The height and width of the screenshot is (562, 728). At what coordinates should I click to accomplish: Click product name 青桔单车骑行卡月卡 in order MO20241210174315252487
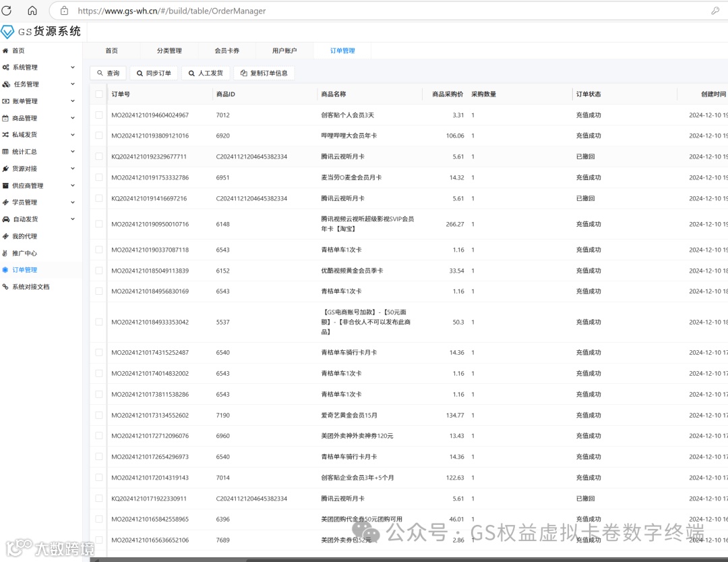point(348,352)
